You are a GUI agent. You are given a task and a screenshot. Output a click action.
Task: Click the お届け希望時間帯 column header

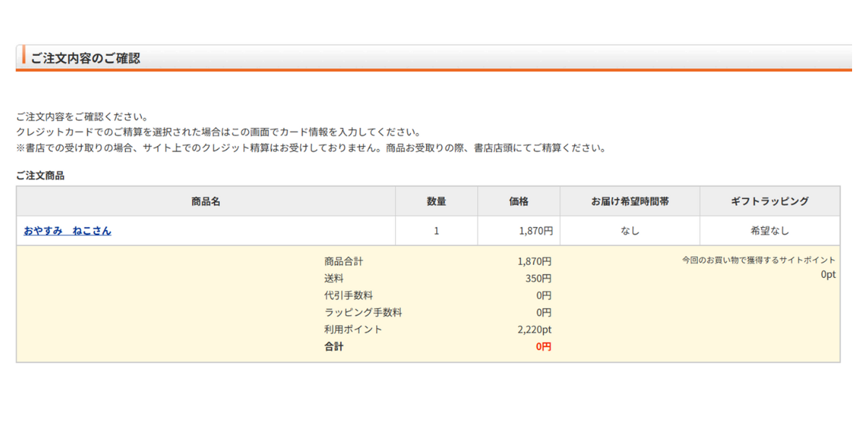pos(629,201)
